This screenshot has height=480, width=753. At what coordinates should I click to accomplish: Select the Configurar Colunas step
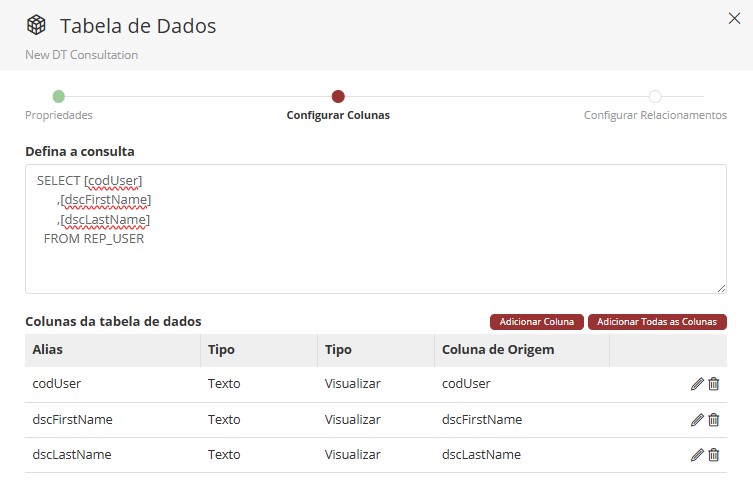tap(338, 97)
